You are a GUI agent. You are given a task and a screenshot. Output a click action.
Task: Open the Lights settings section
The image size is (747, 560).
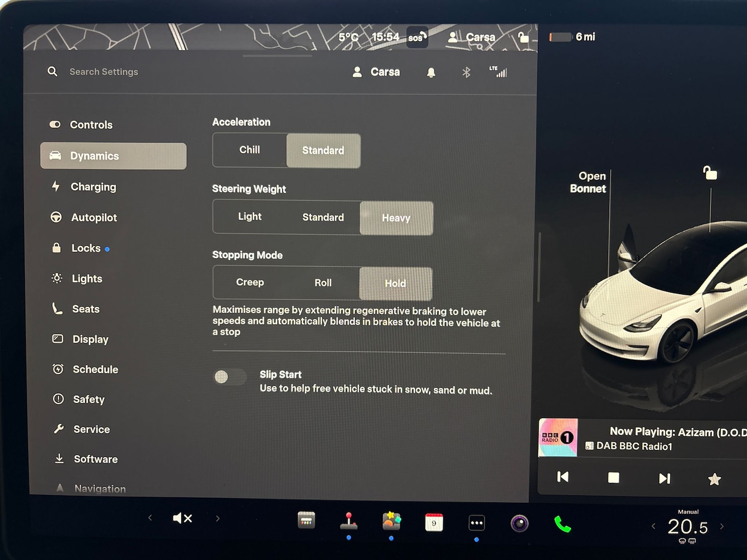[x=87, y=278]
